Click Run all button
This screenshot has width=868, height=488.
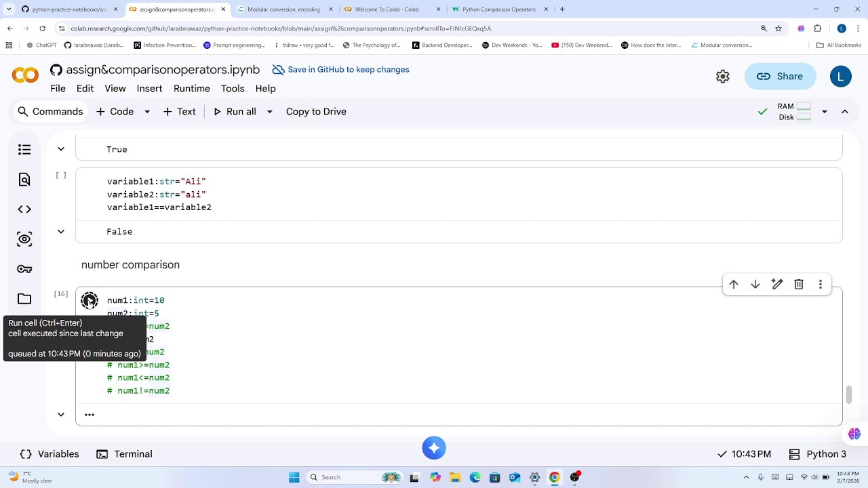235,112
